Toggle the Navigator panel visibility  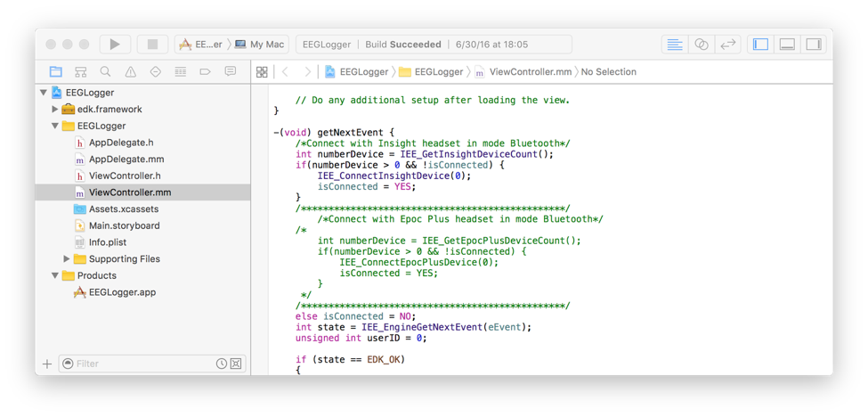(x=760, y=45)
